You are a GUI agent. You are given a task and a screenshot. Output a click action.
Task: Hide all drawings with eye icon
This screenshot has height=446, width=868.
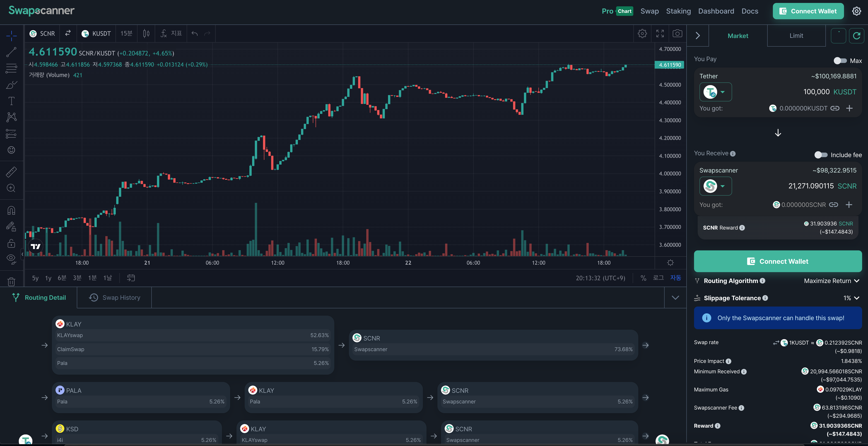12,259
